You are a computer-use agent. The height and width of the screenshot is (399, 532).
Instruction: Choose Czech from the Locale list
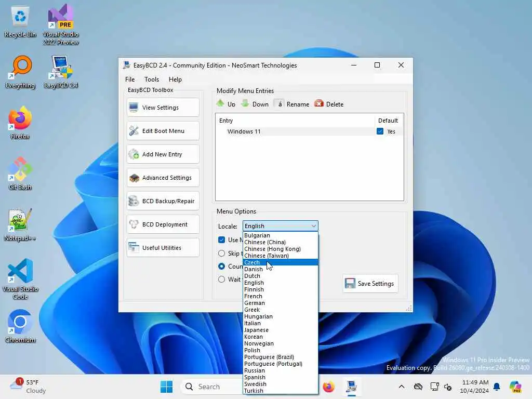pos(280,262)
